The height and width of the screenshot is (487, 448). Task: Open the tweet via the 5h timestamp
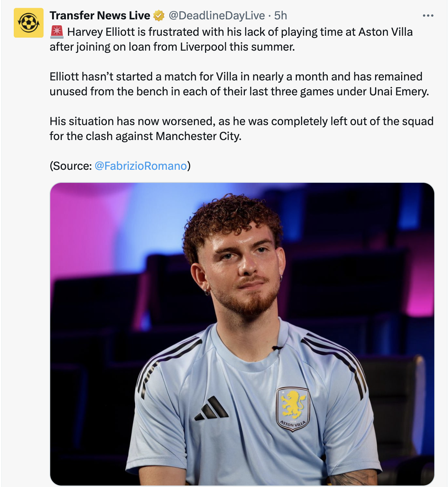(x=281, y=16)
